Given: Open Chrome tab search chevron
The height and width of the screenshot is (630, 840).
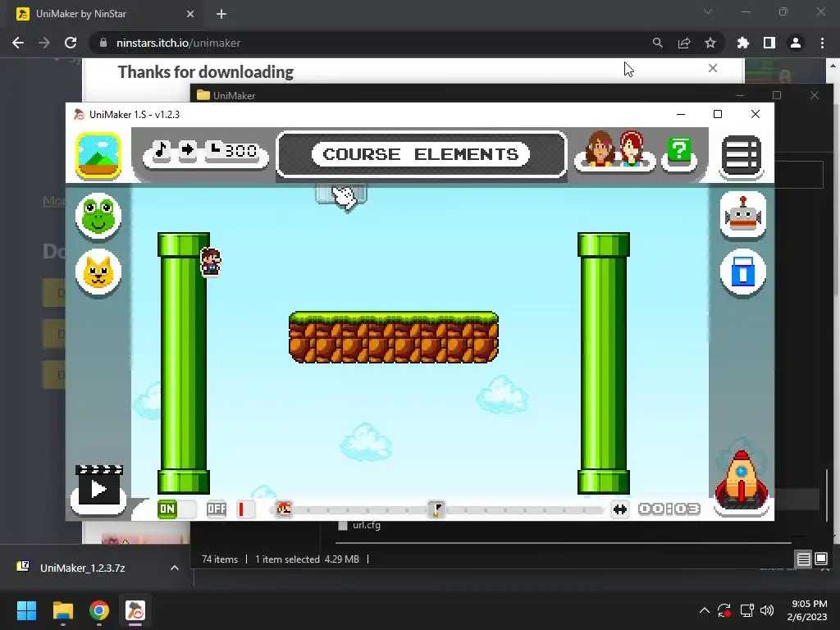Looking at the screenshot, I should [708, 11].
